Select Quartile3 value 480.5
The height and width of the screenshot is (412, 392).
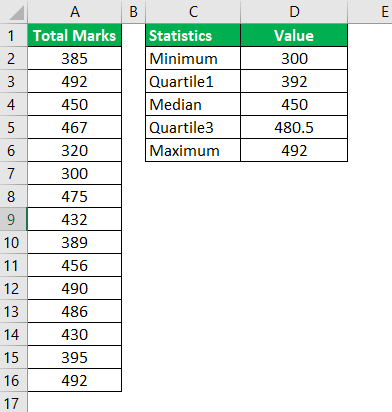click(x=294, y=127)
